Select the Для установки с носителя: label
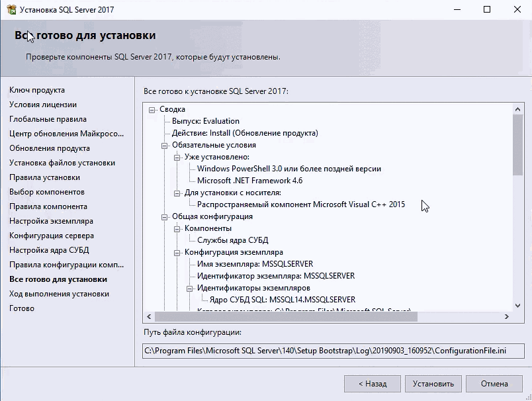 (233, 193)
